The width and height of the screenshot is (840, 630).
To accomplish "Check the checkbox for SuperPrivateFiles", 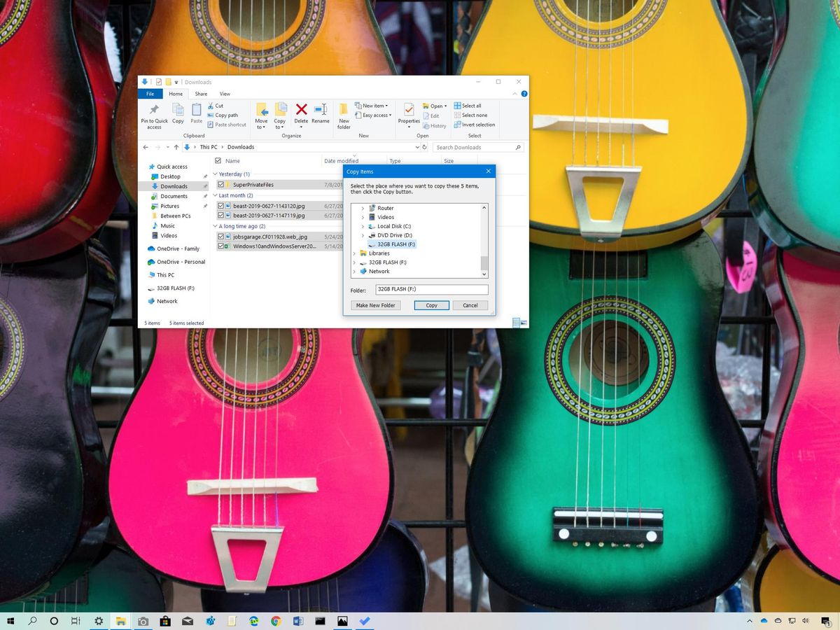I will 223,184.
